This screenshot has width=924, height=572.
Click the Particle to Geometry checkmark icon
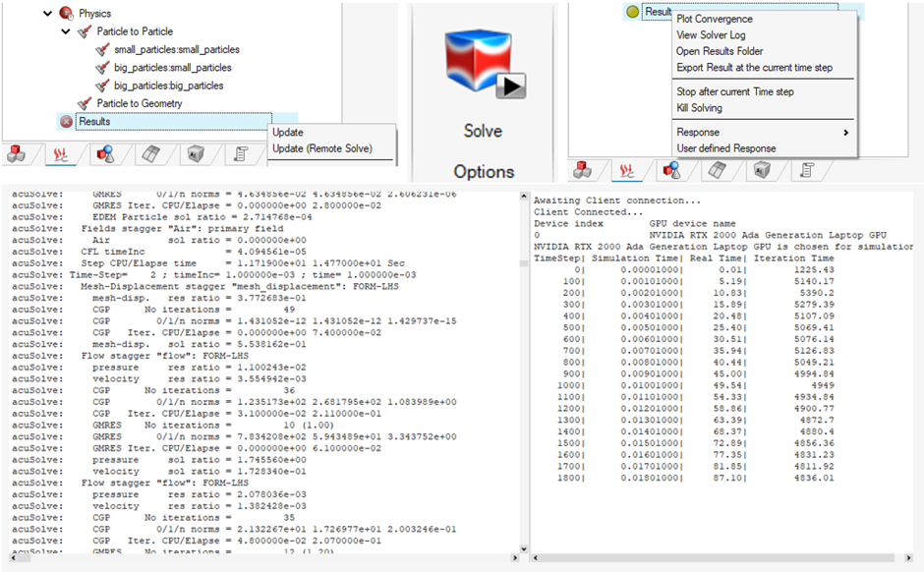(x=85, y=103)
